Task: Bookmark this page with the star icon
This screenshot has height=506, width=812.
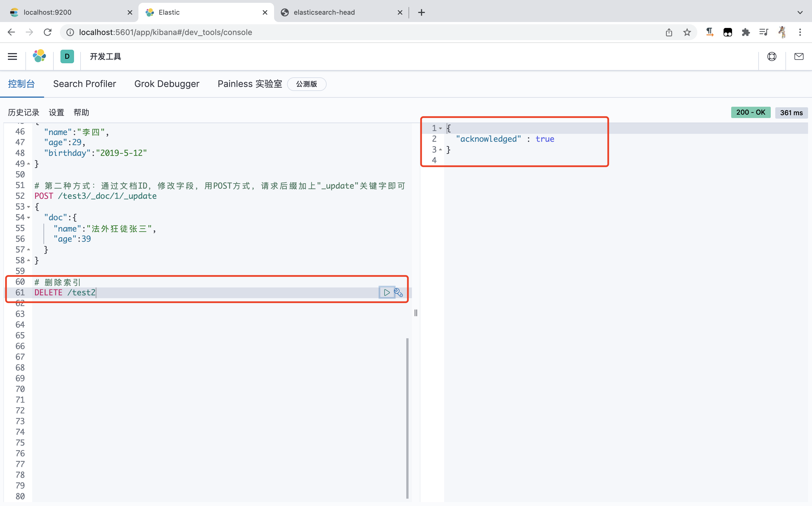Action: tap(687, 32)
